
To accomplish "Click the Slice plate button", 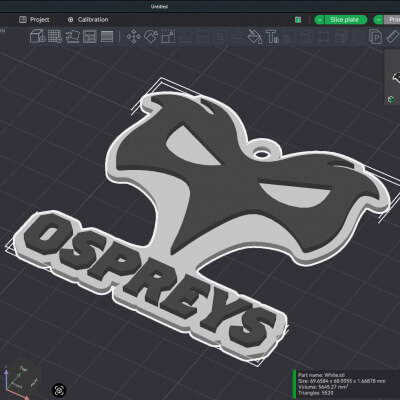I will tap(345, 20).
